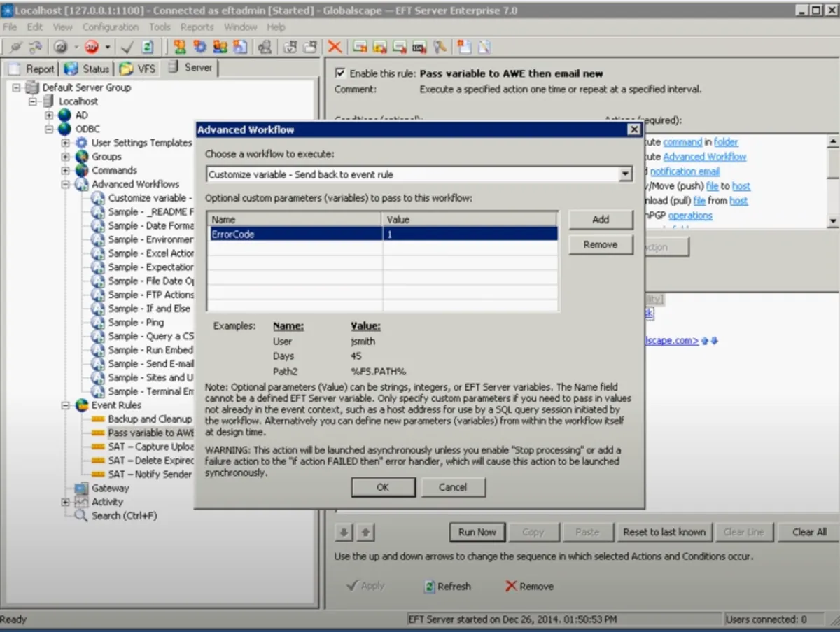Click Remove beside the parameters table
The width and height of the screenshot is (840, 632).
(601, 244)
